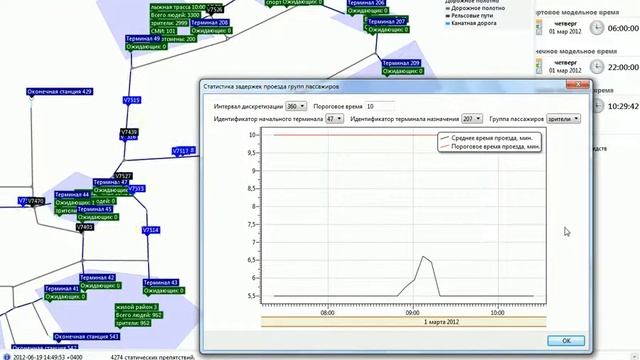Click the Терминал 208 map label
This screenshot has height=360, width=640.
pos(210,23)
